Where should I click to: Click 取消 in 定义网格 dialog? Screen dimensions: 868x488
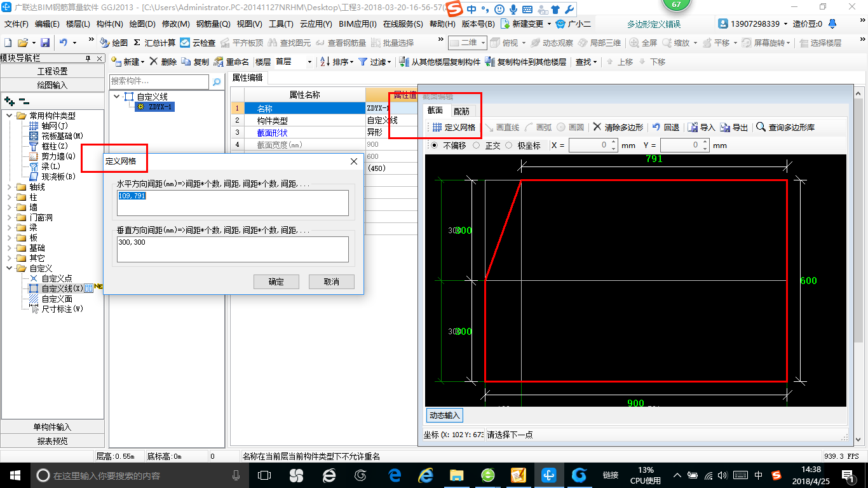pos(332,281)
